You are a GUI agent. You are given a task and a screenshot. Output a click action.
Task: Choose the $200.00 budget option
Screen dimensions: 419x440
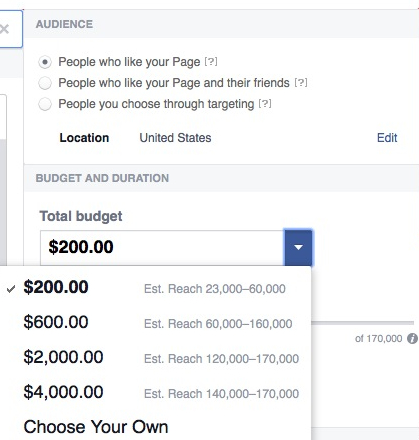click(155, 288)
